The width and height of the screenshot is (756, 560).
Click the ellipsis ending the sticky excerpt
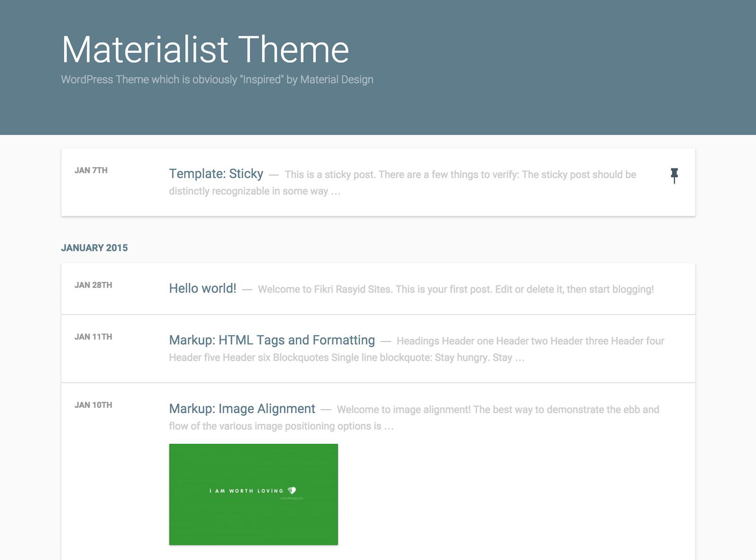(335, 192)
